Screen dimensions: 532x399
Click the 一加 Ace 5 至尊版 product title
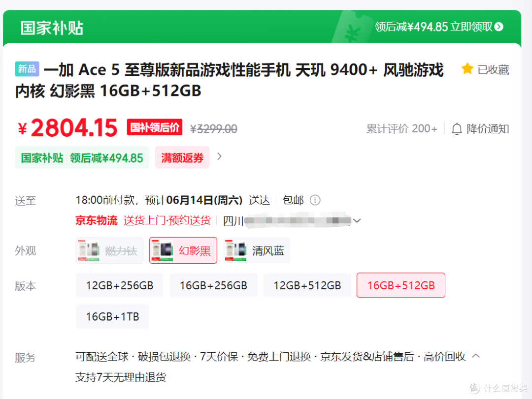click(x=230, y=80)
